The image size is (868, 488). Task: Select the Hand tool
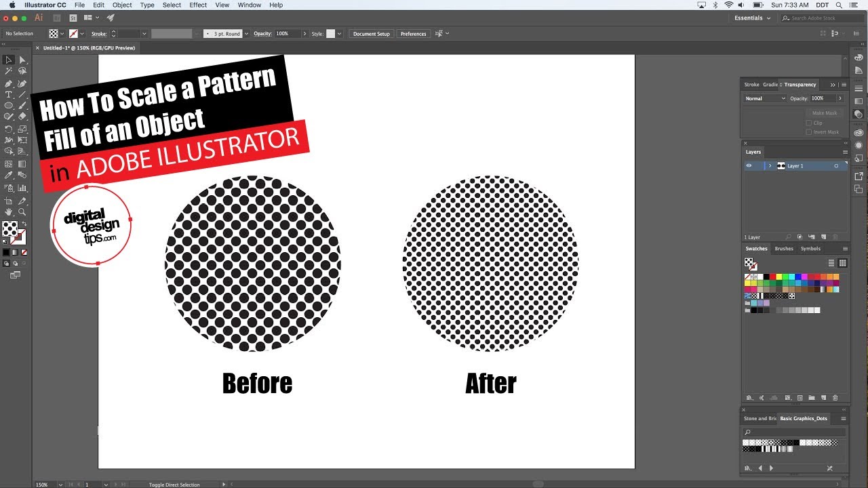(x=8, y=212)
